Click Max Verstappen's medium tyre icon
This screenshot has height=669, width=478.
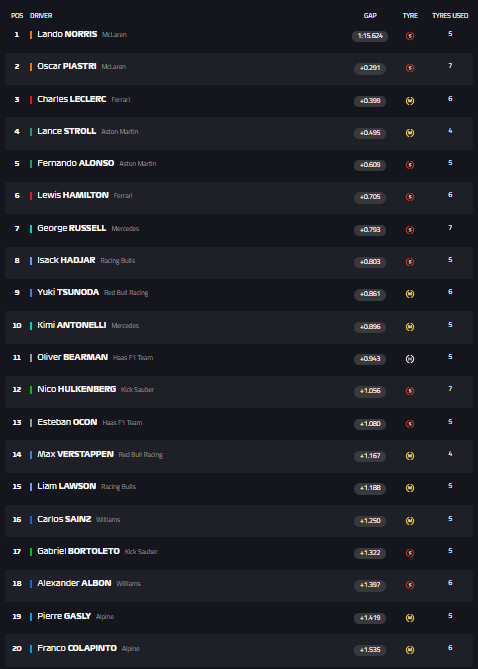[410, 456]
